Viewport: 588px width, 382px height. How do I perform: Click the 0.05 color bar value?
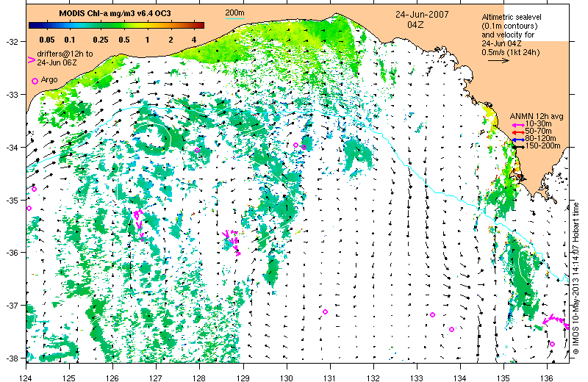click(x=47, y=40)
